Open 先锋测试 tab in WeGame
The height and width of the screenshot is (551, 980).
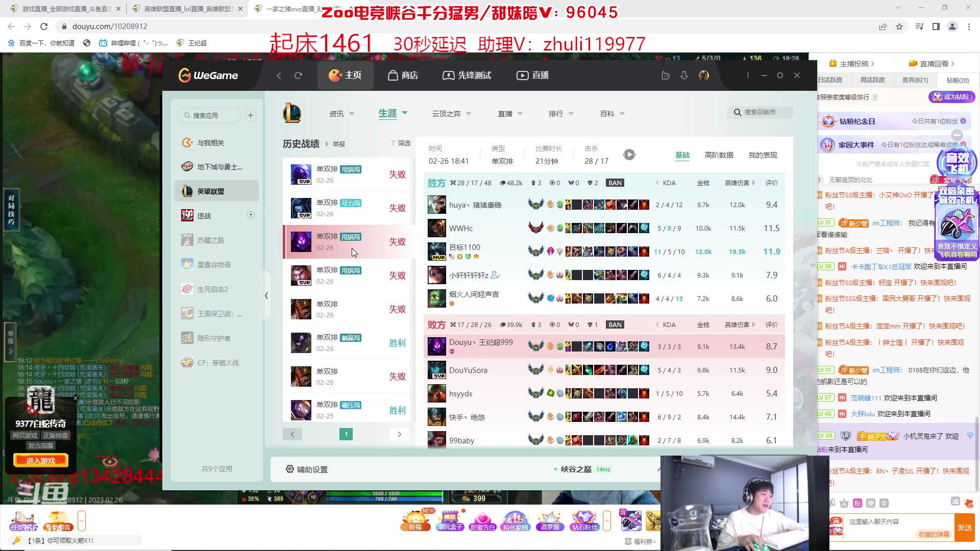[467, 76]
